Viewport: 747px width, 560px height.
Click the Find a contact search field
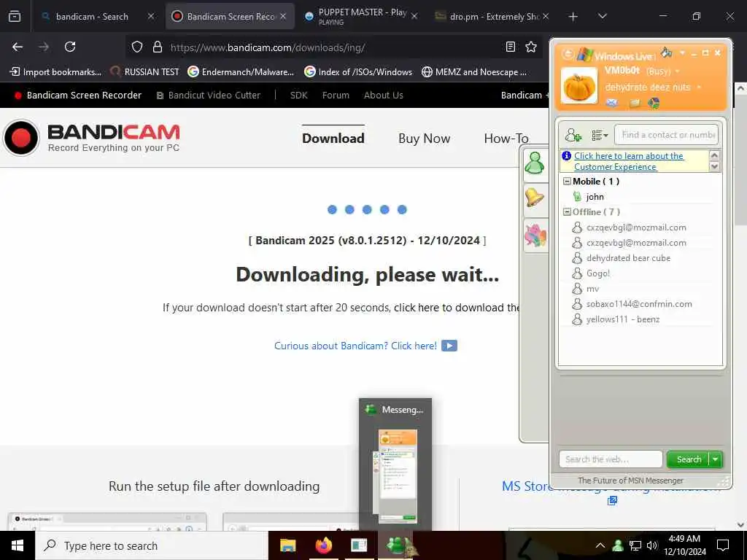pyautogui.click(x=666, y=135)
